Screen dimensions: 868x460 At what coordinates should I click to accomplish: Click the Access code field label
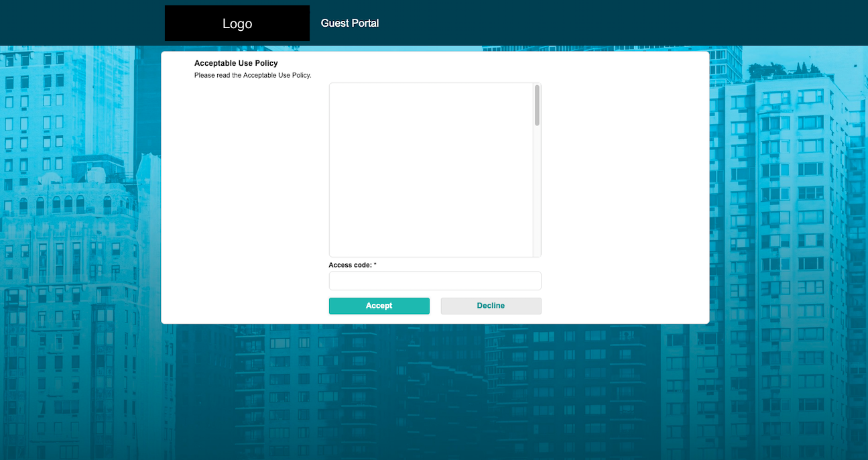click(x=349, y=264)
